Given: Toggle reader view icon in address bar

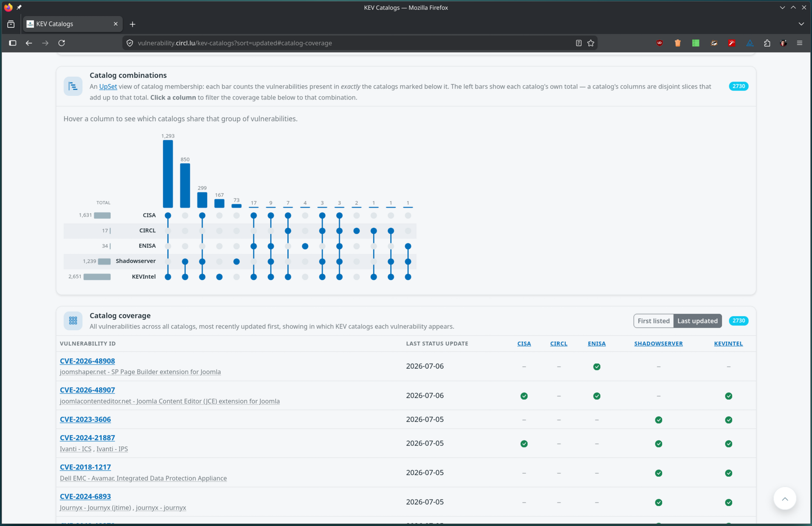Looking at the screenshot, I should [579, 43].
